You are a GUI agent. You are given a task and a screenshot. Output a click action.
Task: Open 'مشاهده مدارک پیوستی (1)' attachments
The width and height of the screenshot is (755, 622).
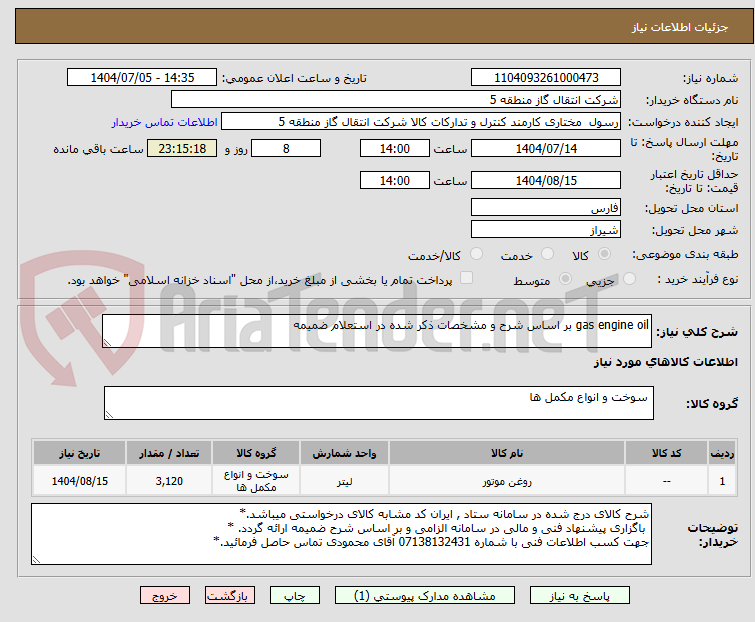425,596
